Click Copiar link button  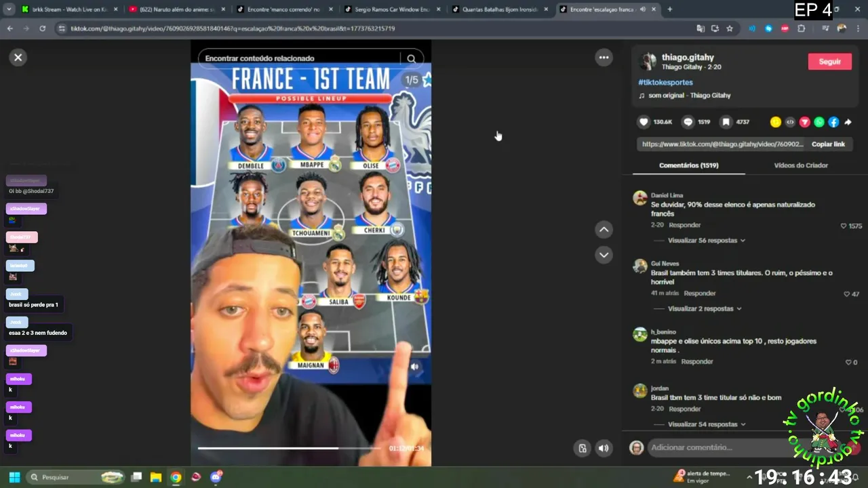[828, 144]
